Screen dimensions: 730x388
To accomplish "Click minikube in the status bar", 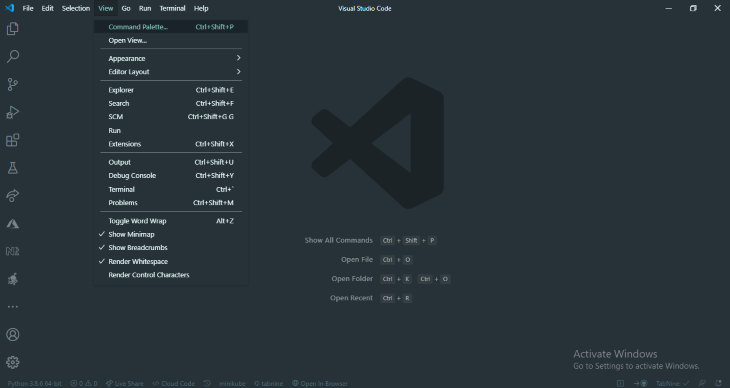I will pyautogui.click(x=232, y=383).
